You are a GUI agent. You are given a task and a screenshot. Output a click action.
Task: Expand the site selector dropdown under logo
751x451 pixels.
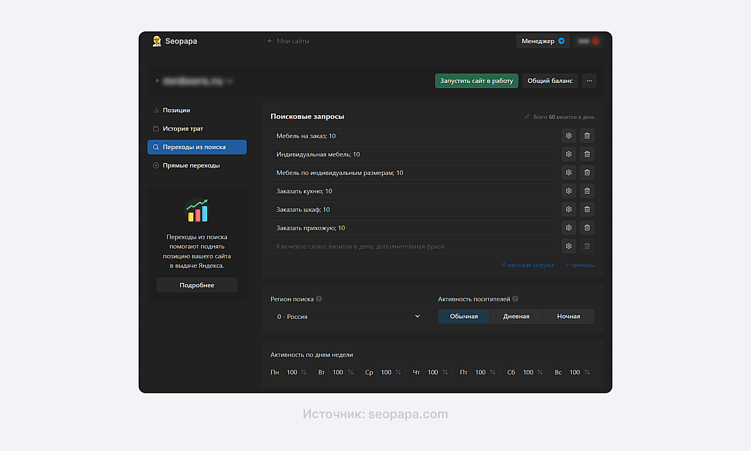[x=195, y=81]
